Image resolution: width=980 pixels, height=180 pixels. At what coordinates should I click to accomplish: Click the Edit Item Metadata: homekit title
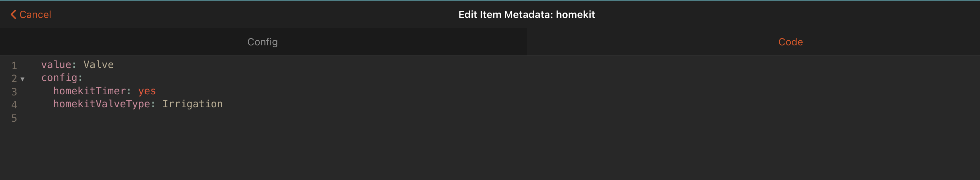coord(527,14)
